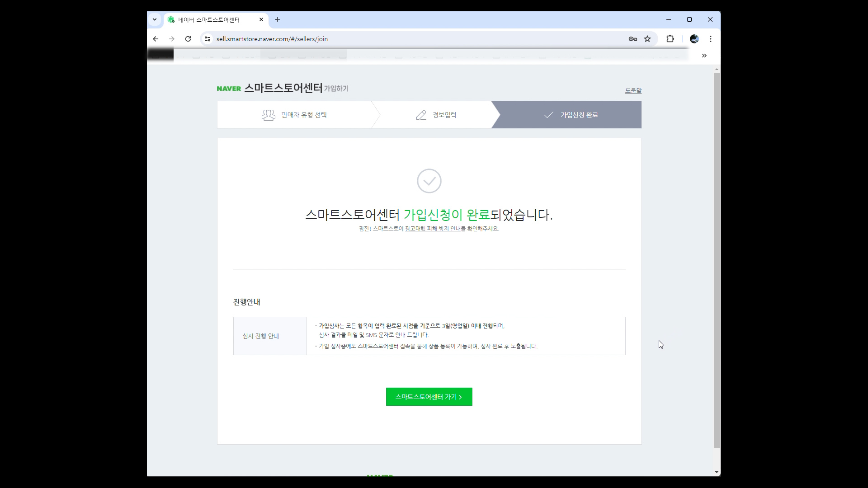Open the 광고대행 피해 방지 안내 link

coord(433,229)
